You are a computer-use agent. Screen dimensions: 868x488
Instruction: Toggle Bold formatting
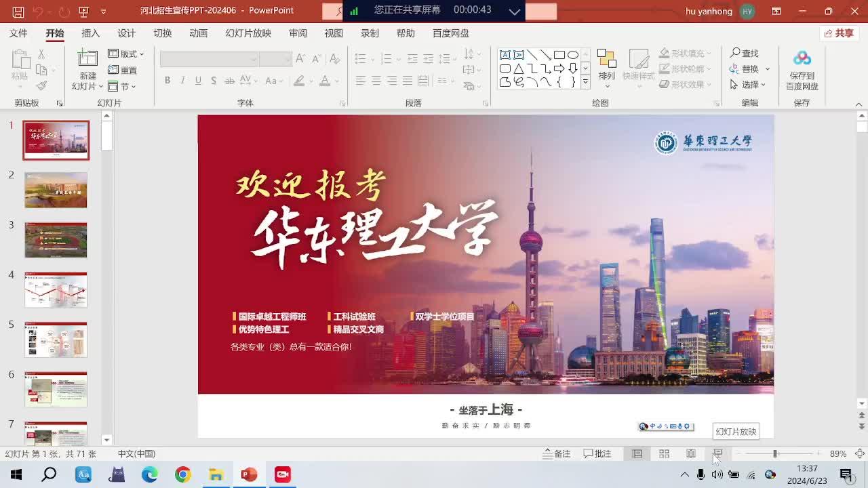coord(167,81)
